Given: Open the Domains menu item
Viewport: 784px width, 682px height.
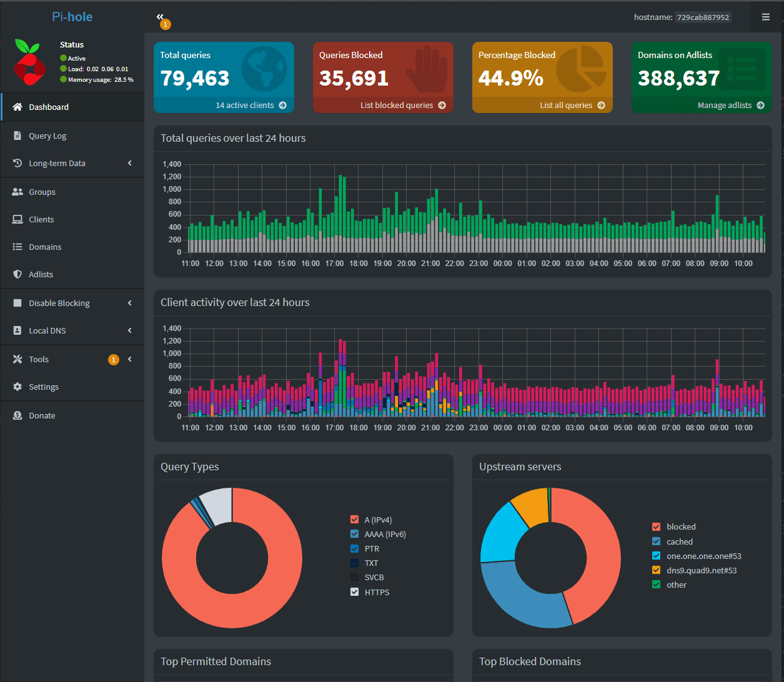Looking at the screenshot, I should coord(45,247).
